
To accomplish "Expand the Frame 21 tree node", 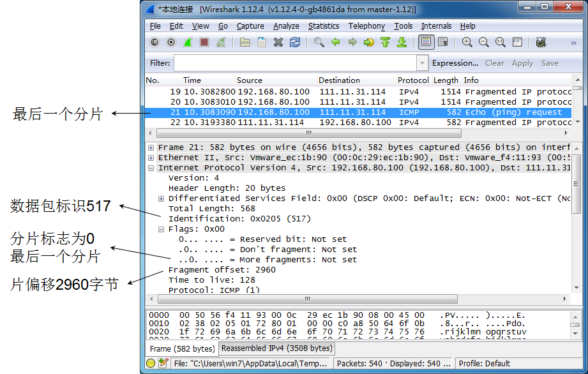I will [x=151, y=147].
